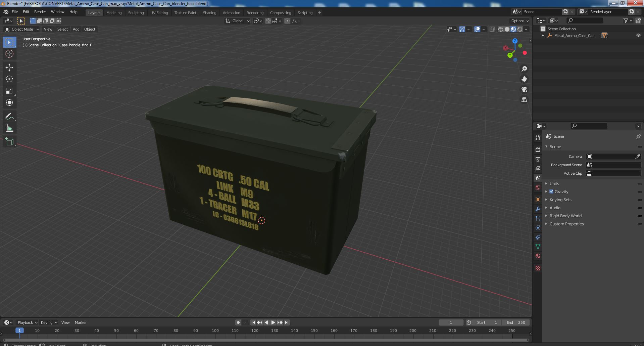The width and height of the screenshot is (644, 346).
Task: Open the Object properties tab
Action: [538, 200]
